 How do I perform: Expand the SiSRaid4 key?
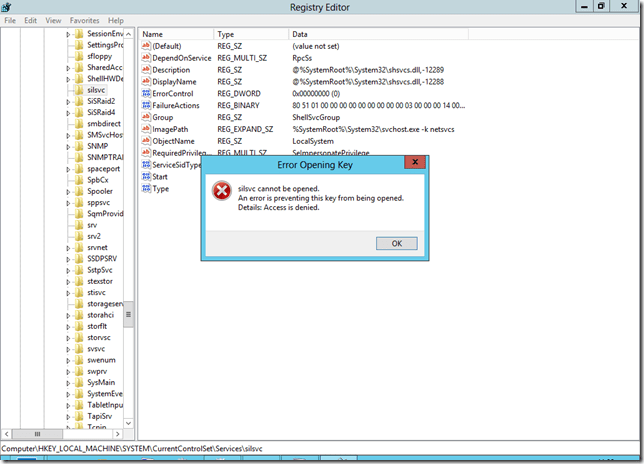tap(68, 113)
